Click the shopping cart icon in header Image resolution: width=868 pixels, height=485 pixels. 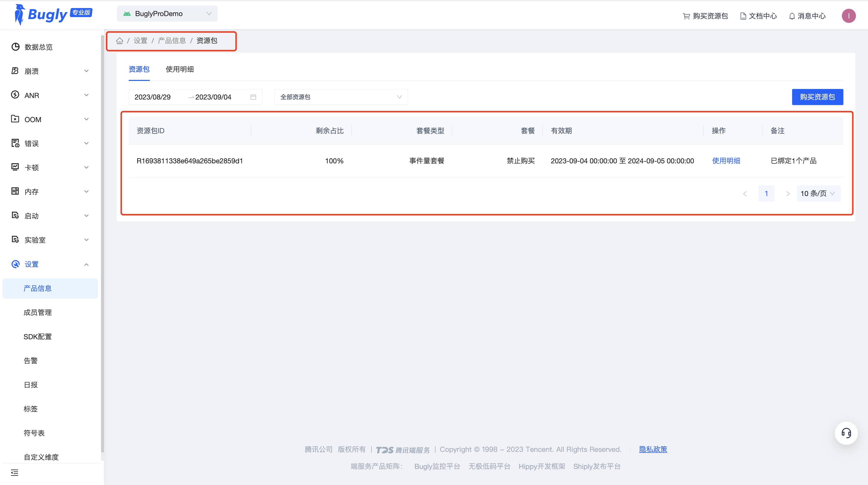click(686, 16)
